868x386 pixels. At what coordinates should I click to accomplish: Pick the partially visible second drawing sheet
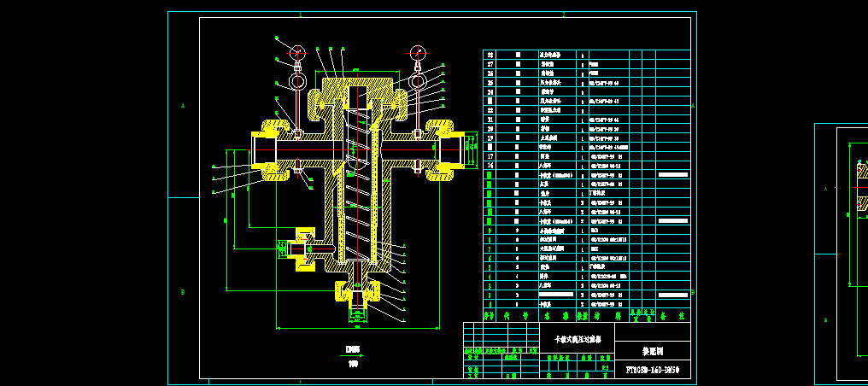841,254
